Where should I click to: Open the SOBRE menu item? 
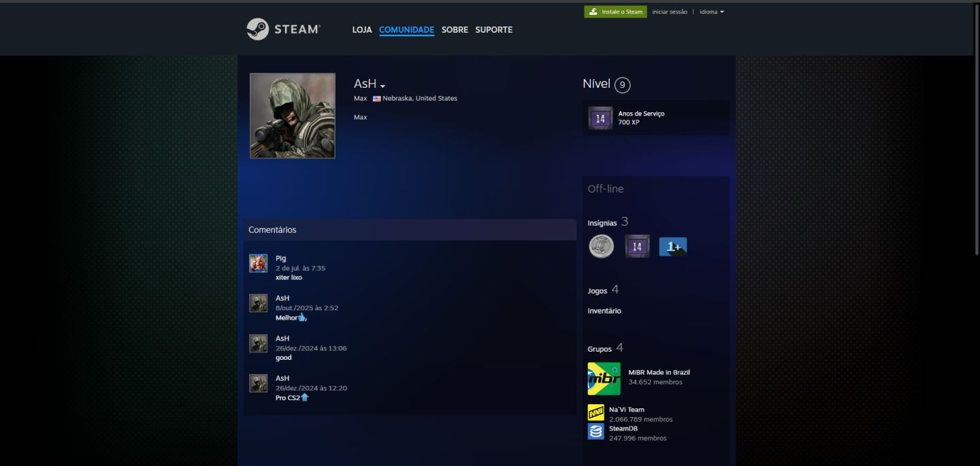pos(455,30)
